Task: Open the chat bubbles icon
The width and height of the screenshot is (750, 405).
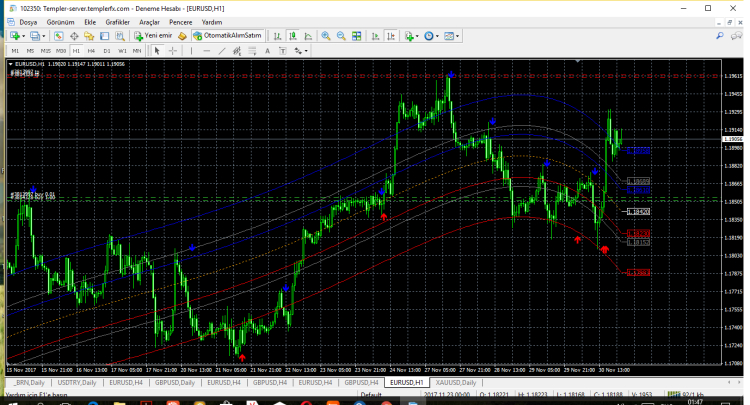Action: (737, 36)
